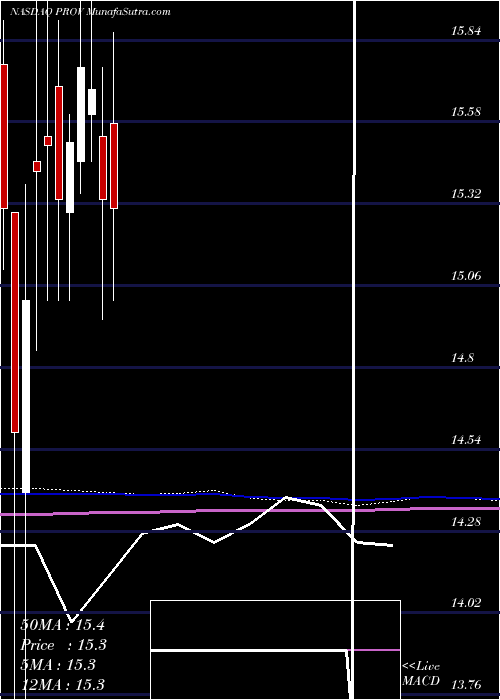Image resolution: width=500 pixels, height=700 pixels.
Task: Click the 14.54 price axis label
Action: [x=466, y=440]
